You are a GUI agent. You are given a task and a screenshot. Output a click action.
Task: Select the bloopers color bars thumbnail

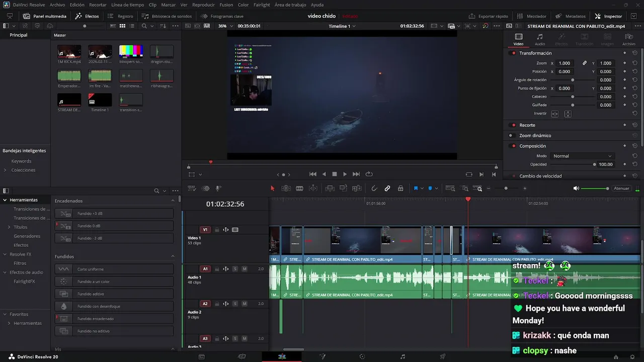click(x=131, y=52)
